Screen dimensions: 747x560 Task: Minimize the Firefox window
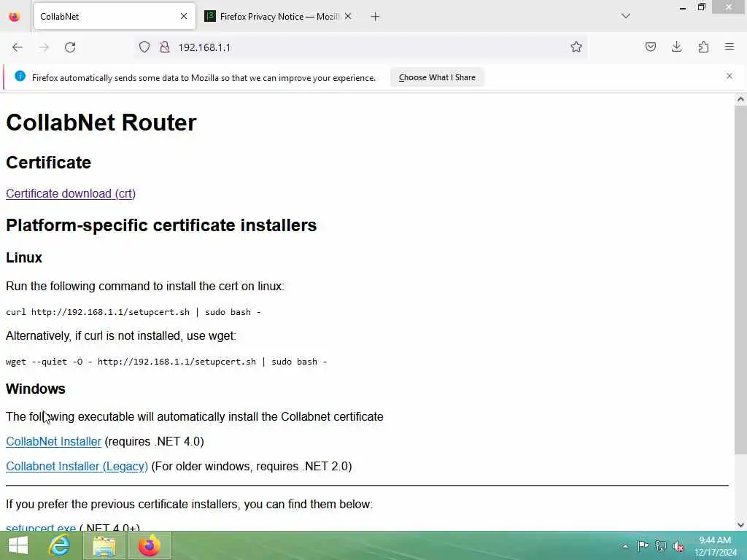(x=683, y=7)
